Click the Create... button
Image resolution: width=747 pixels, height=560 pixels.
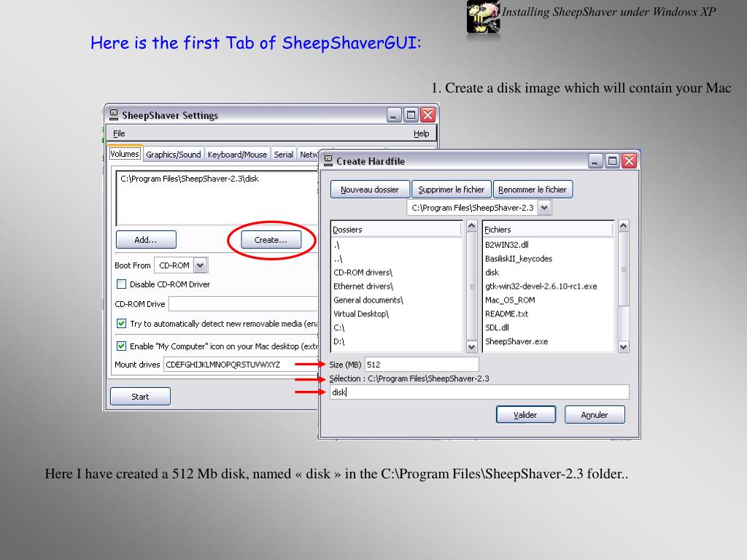pos(271,239)
